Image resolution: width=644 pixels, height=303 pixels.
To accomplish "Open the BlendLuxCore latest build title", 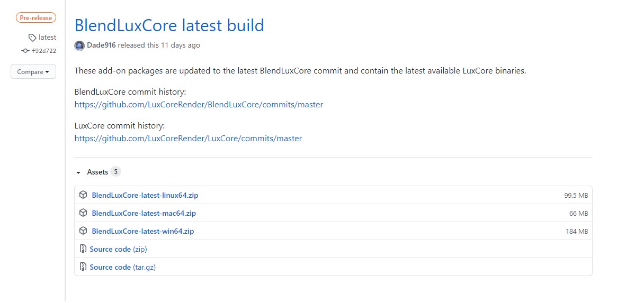I will click(x=169, y=25).
